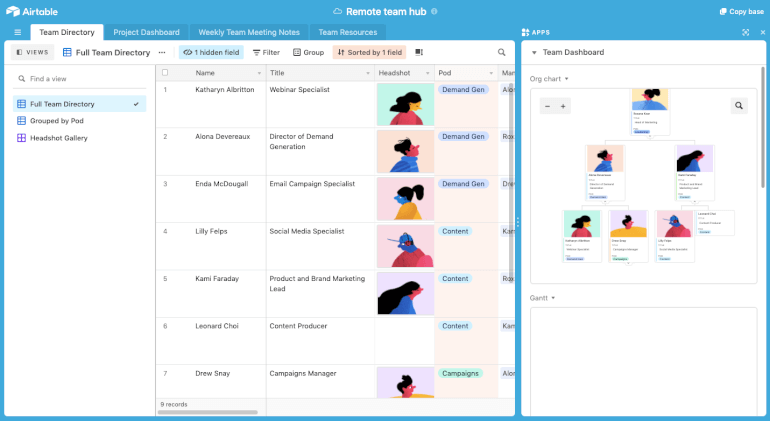Click the grid search magnifier icon
770x421 pixels.
tap(501, 52)
